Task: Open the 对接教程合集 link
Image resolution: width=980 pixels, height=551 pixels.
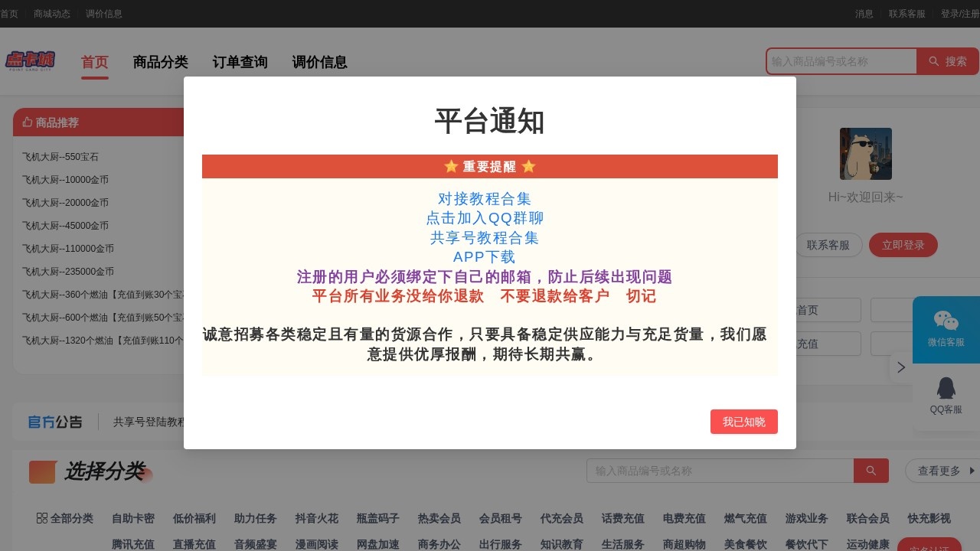Action: click(x=485, y=199)
